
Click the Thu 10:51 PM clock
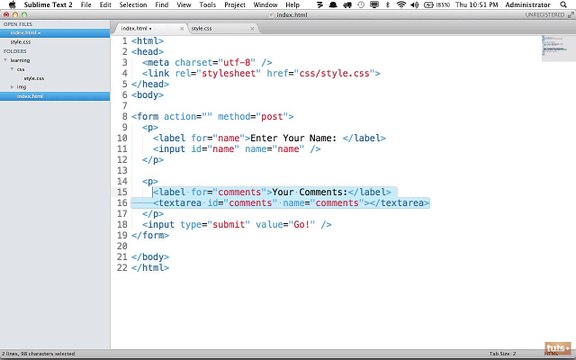pos(477,5)
